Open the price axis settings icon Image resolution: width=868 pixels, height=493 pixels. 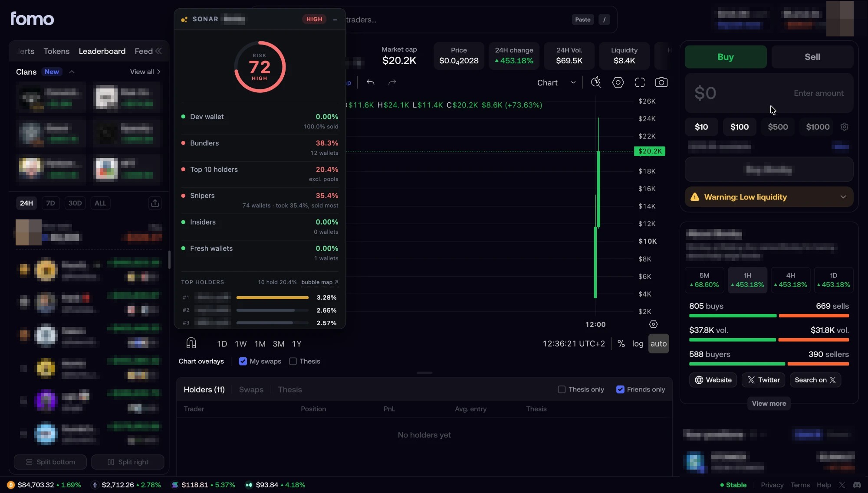pos(653,324)
